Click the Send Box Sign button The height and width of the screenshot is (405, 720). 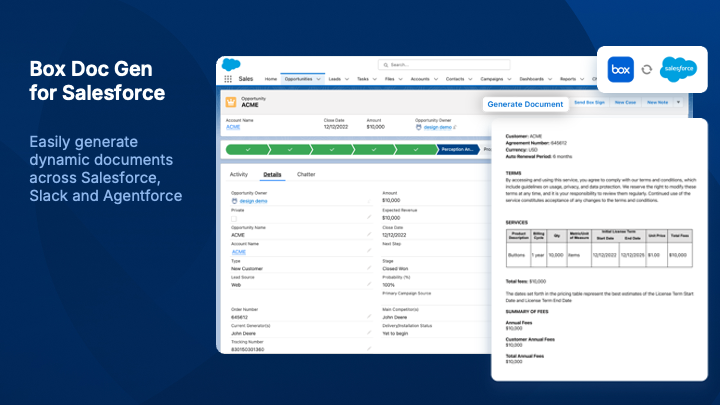coord(589,102)
